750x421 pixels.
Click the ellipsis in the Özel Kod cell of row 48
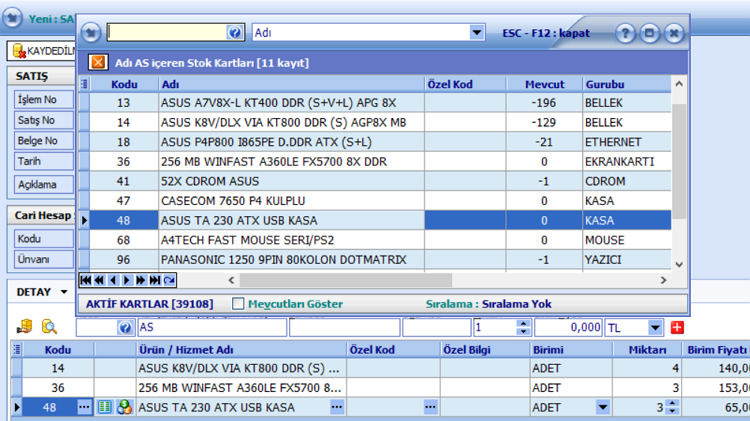pos(430,407)
